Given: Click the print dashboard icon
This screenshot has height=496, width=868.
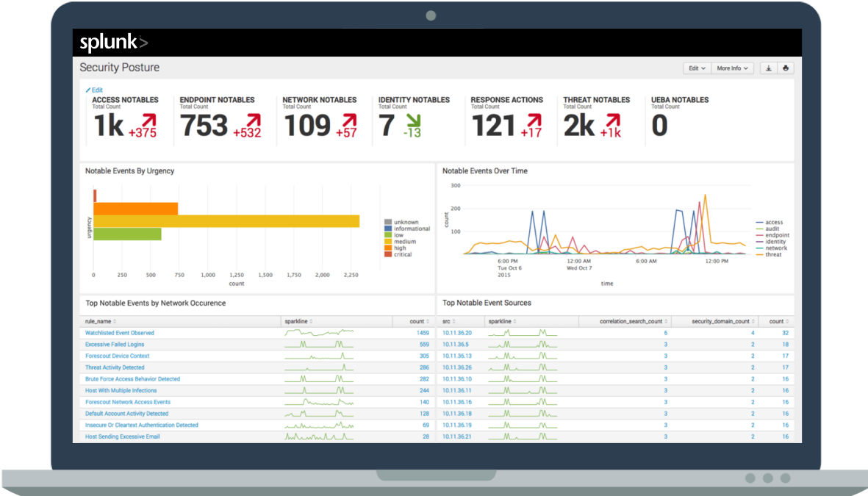Looking at the screenshot, I should 785,68.
